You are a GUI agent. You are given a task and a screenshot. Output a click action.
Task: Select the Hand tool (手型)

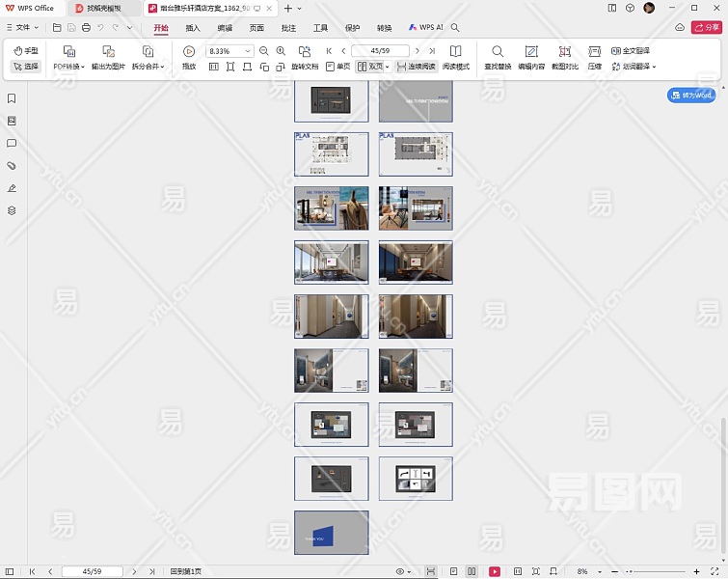tap(26, 50)
